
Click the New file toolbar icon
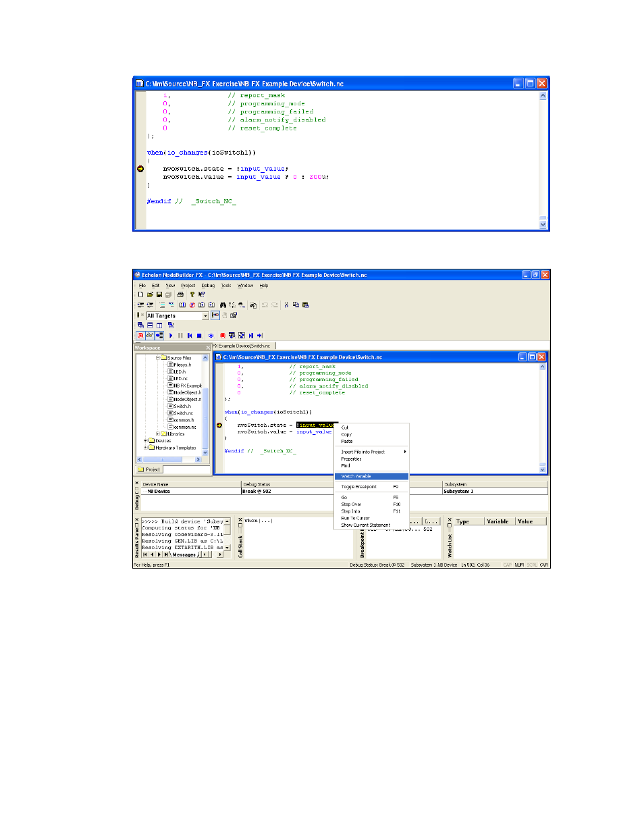(x=140, y=294)
